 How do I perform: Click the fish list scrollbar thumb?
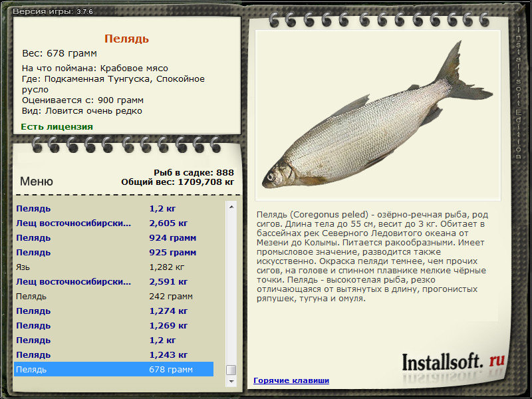[x=231, y=370]
